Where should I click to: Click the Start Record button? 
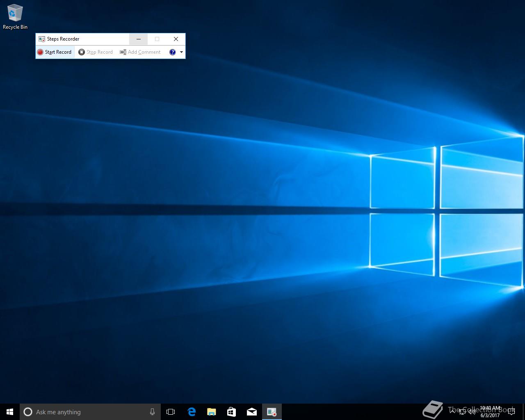pyautogui.click(x=55, y=52)
